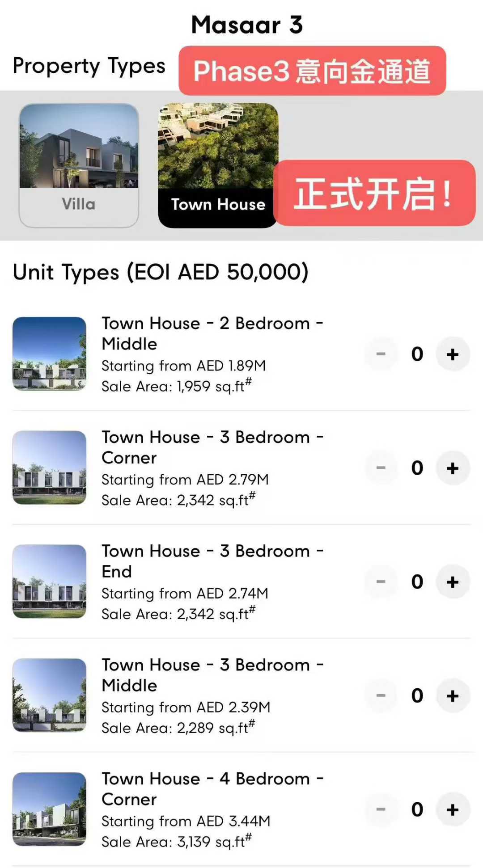Image resolution: width=483 pixels, height=868 pixels.
Task: Tap minus for 3 Bedroom Corner town house
Action: [x=381, y=468]
